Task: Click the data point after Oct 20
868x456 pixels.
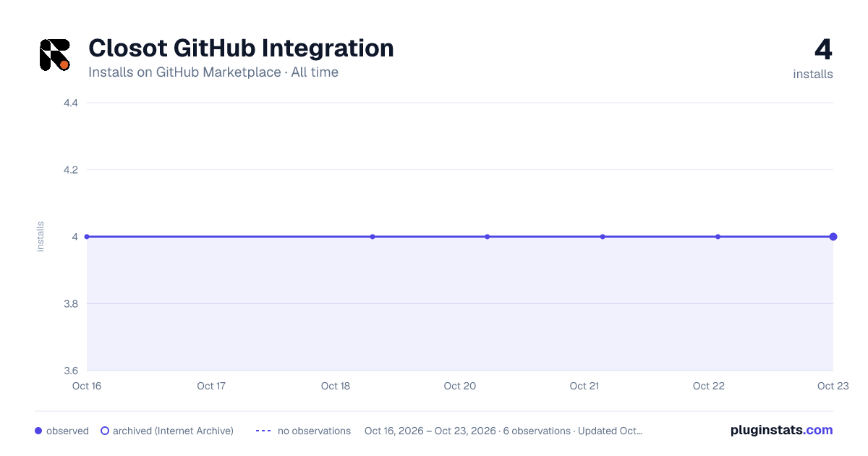Action: coord(488,237)
